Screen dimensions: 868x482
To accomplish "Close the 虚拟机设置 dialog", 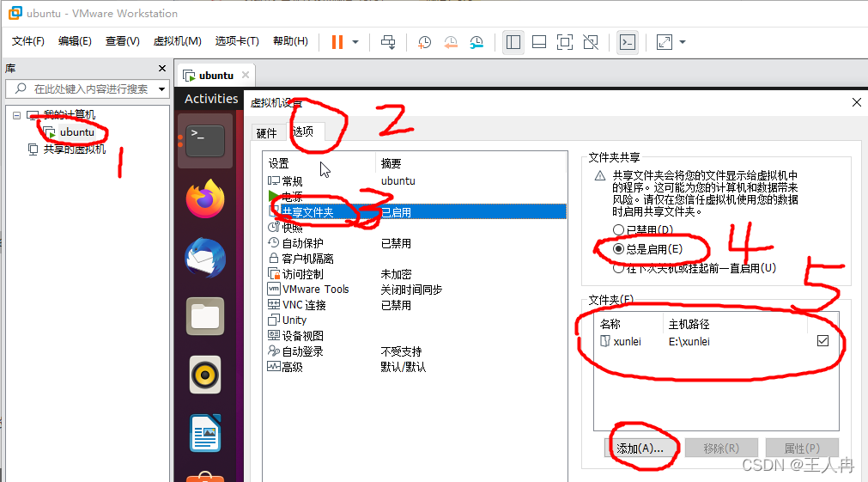I will pos(856,102).
